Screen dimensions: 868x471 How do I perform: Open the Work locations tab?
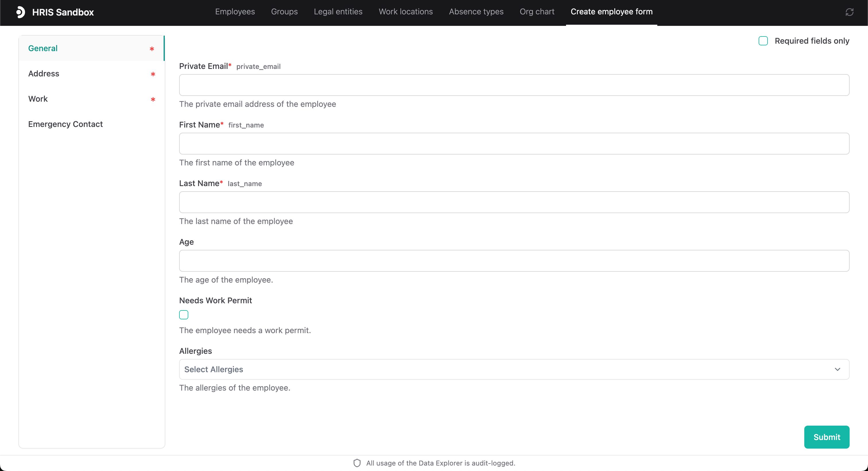pos(405,12)
